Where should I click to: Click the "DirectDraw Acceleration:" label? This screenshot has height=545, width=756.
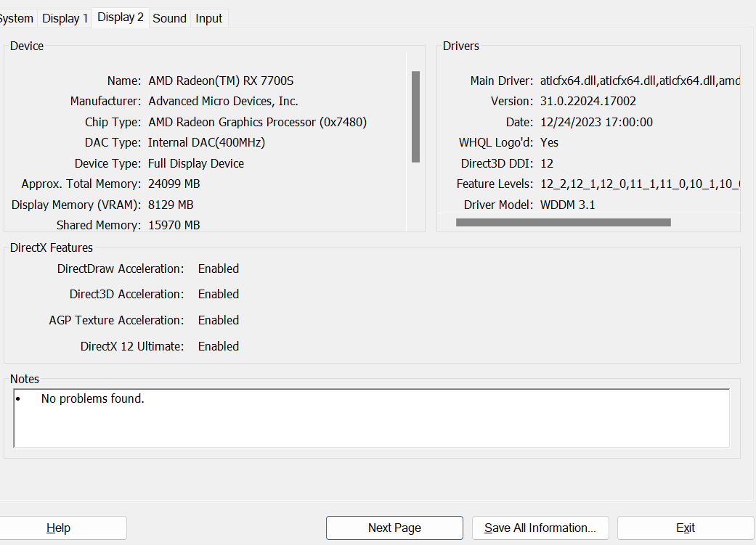121,269
